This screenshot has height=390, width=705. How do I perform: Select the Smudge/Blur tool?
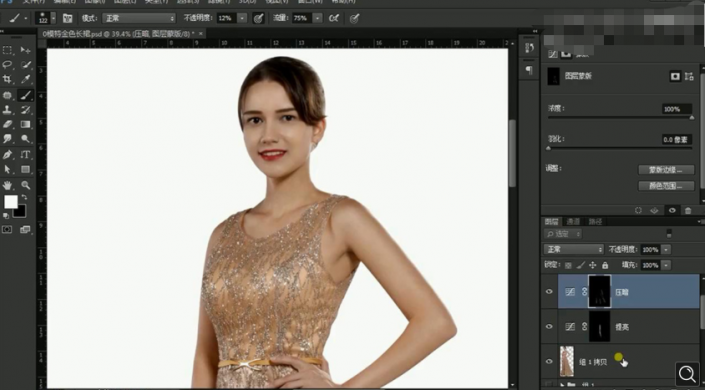(x=8, y=139)
